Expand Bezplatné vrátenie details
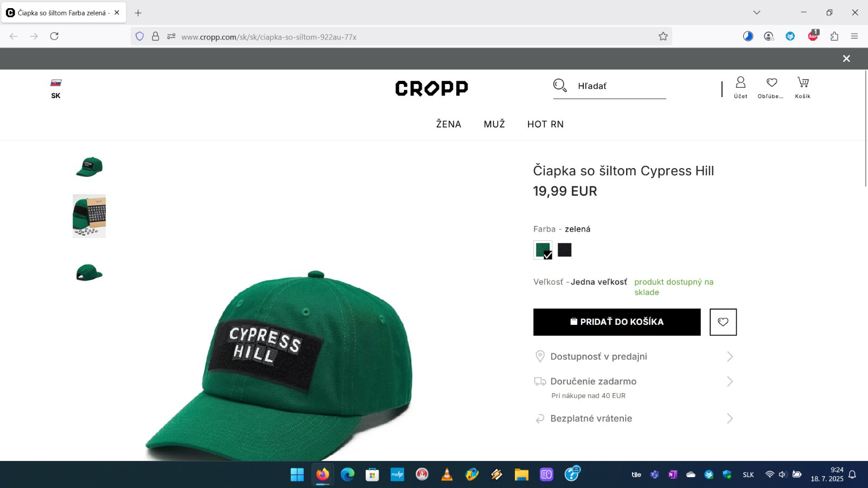The image size is (868, 488). (634, 419)
